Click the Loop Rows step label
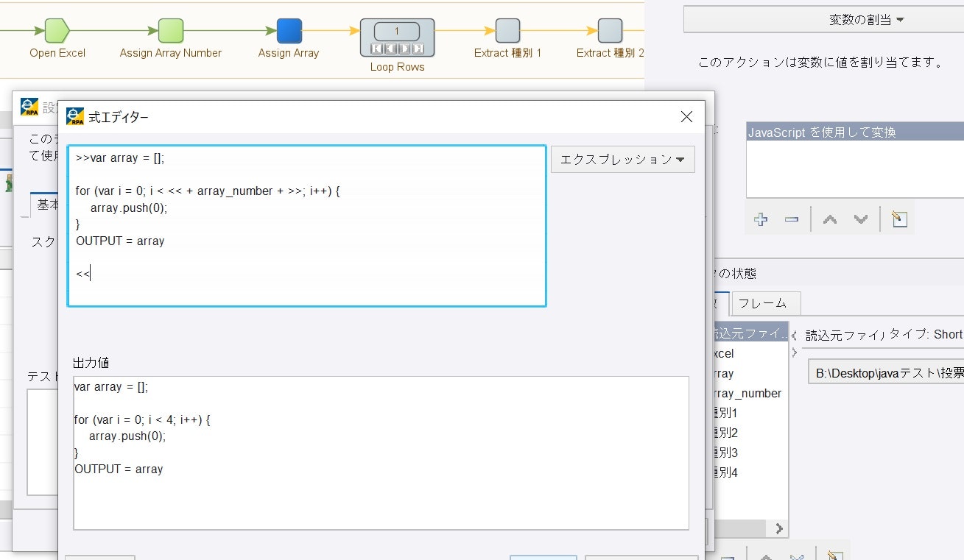Image resolution: width=964 pixels, height=560 pixels. (x=397, y=67)
